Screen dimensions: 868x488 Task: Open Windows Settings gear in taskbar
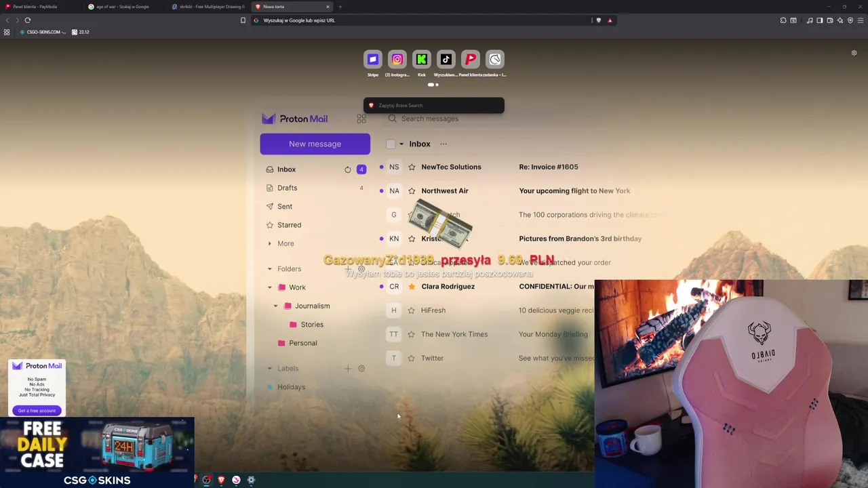click(x=251, y=480)
